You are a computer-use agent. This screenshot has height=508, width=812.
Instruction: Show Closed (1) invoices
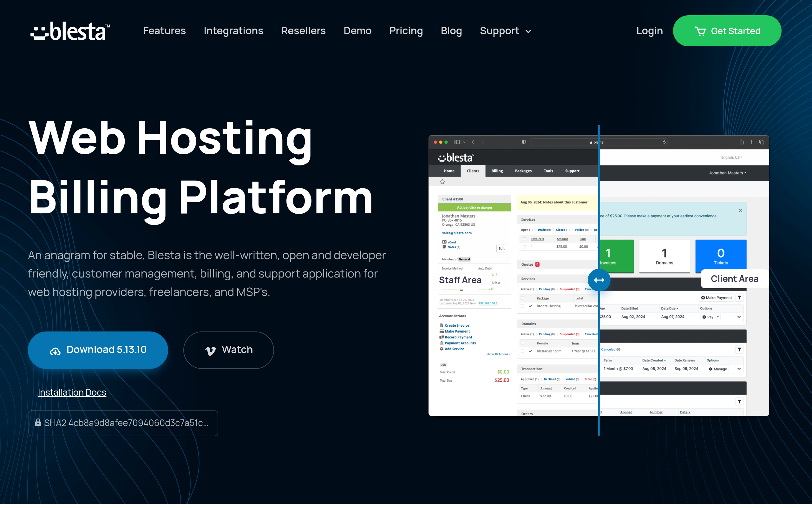pyautogui.click(x=562, y=230)
